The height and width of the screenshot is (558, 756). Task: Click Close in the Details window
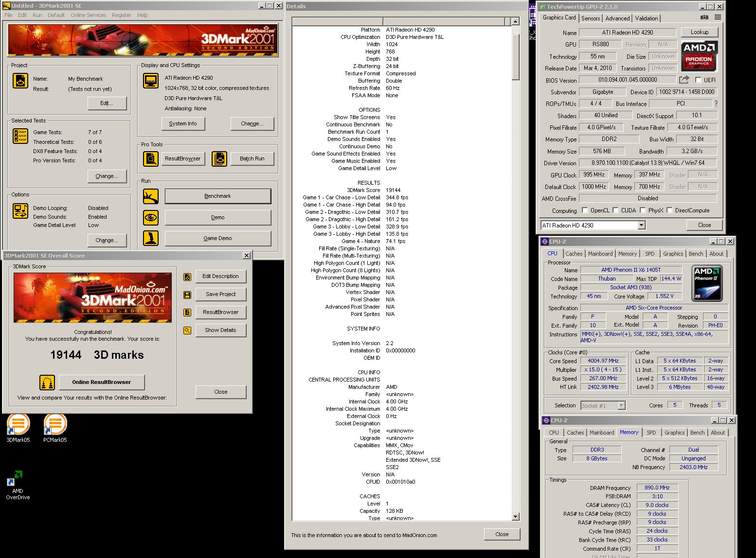click(x=502, y=534)
